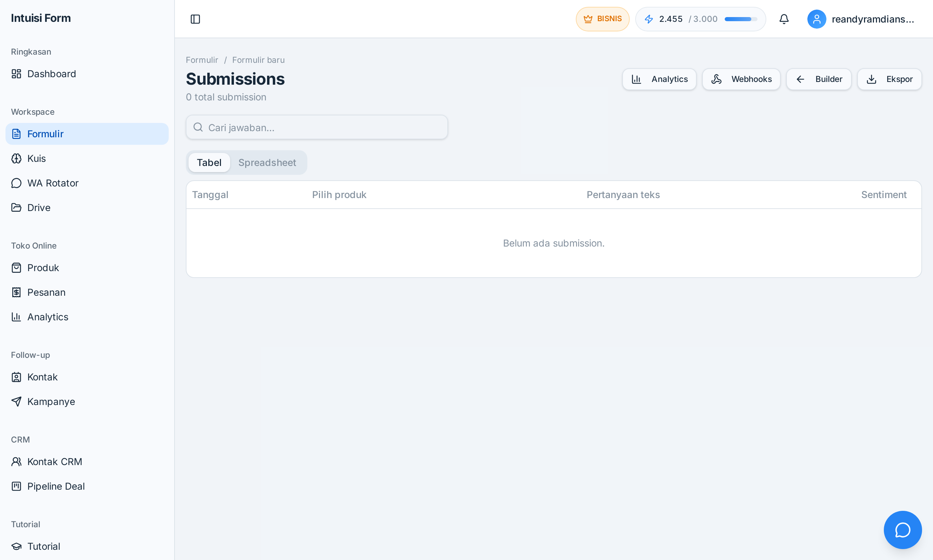Screen dimensions: 933x560
Task: Click the Kontak CRM people icon
Action: (16, 462)
